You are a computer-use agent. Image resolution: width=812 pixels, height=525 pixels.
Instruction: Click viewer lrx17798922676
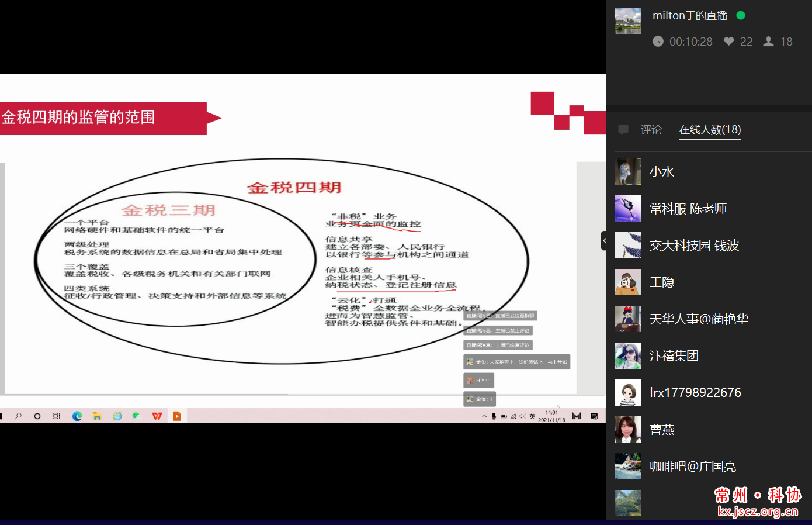(695, 393)
